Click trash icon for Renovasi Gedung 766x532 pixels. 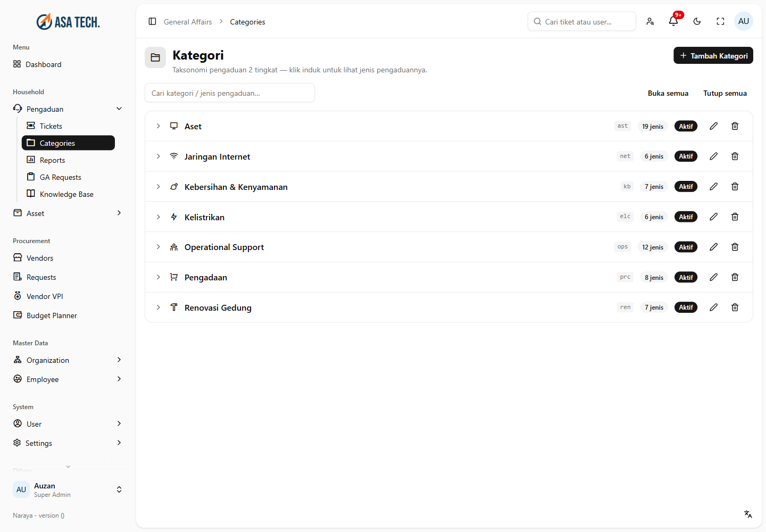click(735, 307)
